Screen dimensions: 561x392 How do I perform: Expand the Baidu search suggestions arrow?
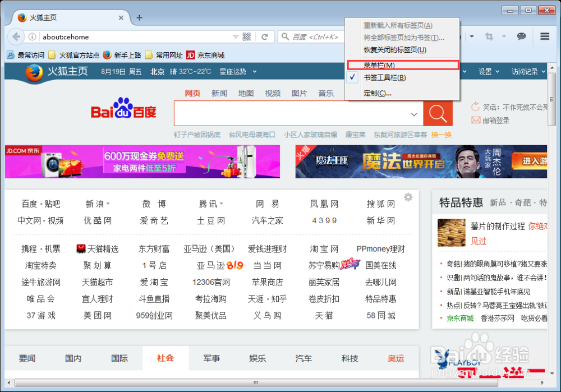pos(414,114)
